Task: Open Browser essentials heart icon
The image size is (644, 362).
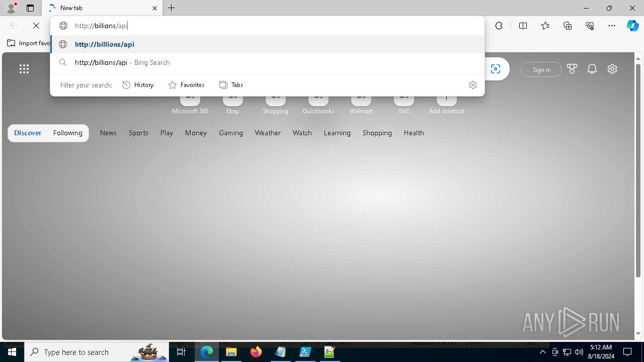Action: pos(590,26)
